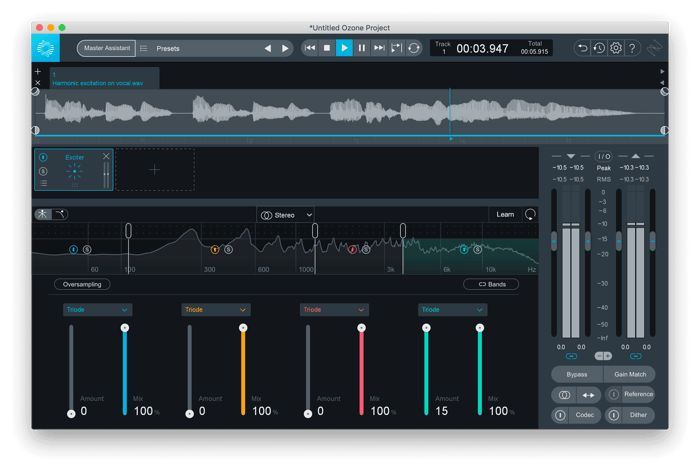Click the Master Assistant button
Viewport: 700px width, 471px height.
point(107,48)
